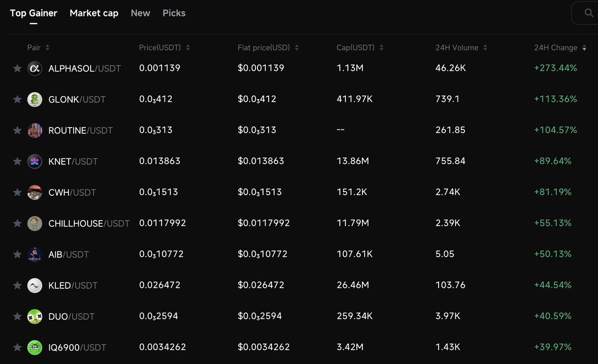Click the GLONK green frog logo

point(35,99)
